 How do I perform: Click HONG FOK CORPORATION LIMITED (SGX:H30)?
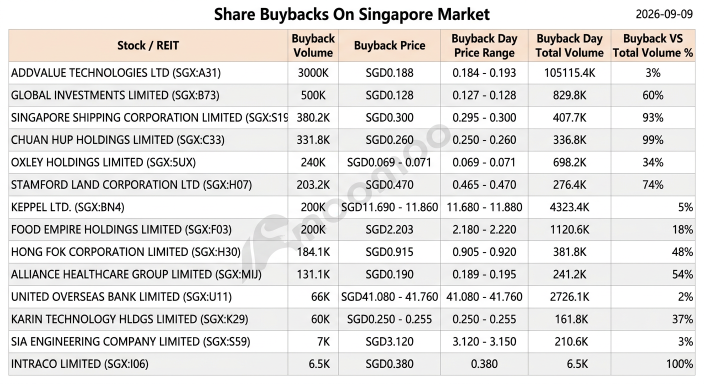click(x=126, y=252)
